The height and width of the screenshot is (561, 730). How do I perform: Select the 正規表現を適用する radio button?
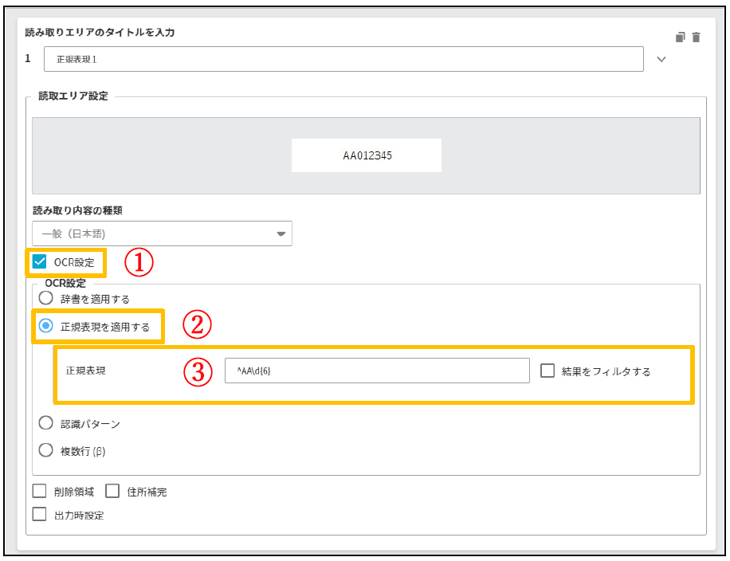coord(45,326)
